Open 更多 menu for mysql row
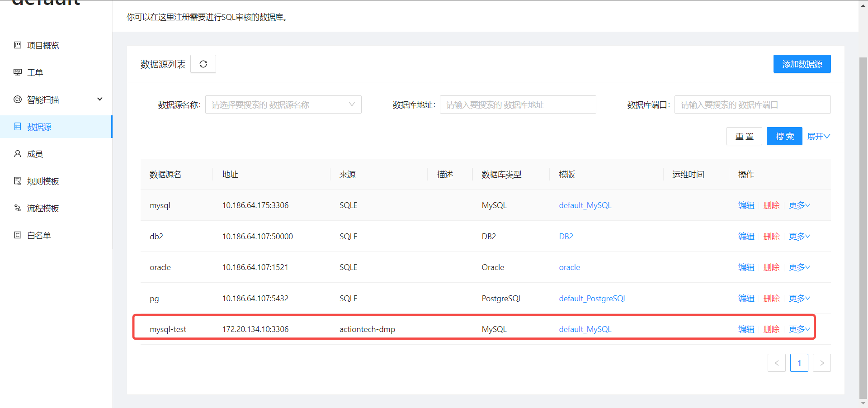Screen dimensions: 868x408 click(799, 205)
